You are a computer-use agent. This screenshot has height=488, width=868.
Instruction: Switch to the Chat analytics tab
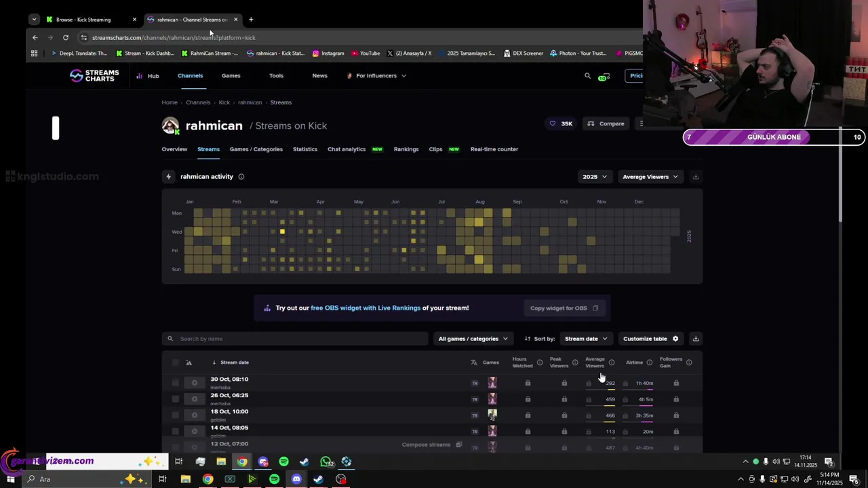(347, 149)
